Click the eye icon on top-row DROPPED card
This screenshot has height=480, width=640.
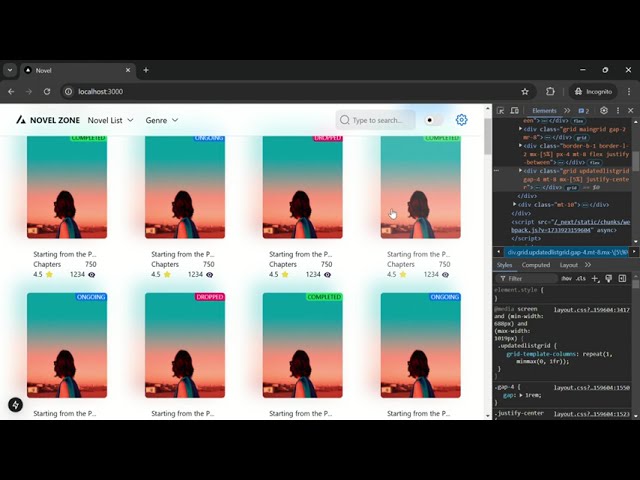pos(327,275)
